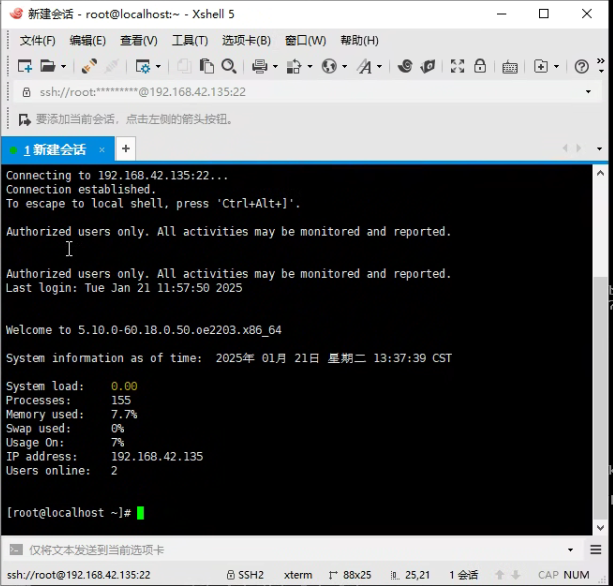
Task: Click the terminal vertical scrollbar thumb
Action: (600, 397)
